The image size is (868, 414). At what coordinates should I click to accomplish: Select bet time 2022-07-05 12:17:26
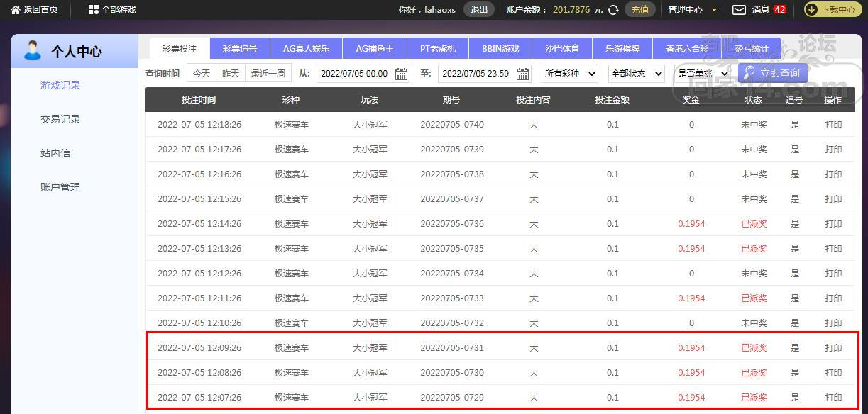[199, 150]
